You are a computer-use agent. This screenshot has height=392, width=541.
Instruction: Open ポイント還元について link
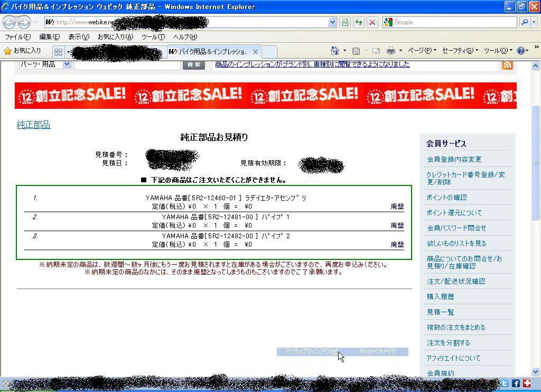click(x=454, y=213)
